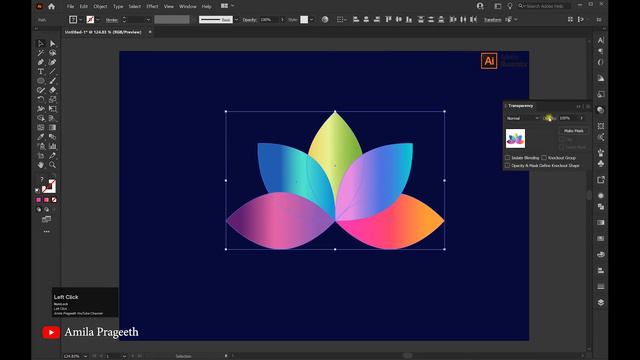640x360 pixels.
Task: Click the Stroke label link
Action: point(112,20)
